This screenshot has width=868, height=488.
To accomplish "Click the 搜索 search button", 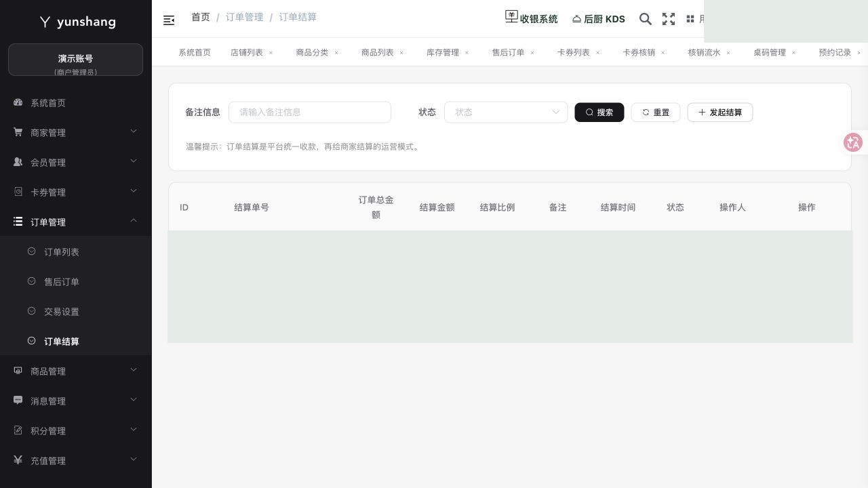I will (599, 113).
